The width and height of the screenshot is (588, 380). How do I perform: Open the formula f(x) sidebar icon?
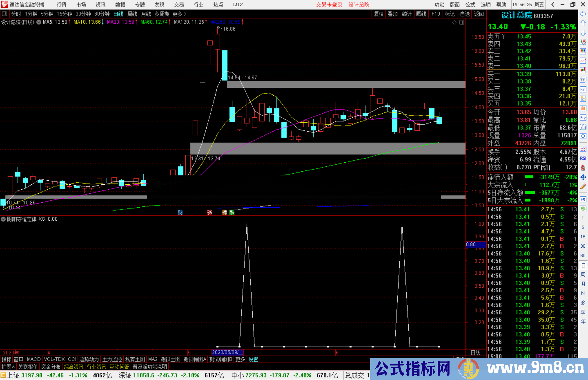583,127
